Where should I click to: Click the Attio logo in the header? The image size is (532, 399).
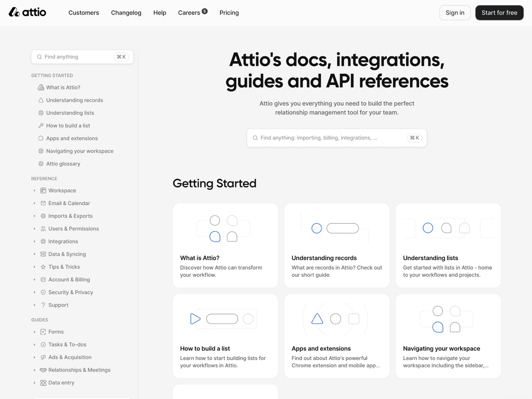27,12
